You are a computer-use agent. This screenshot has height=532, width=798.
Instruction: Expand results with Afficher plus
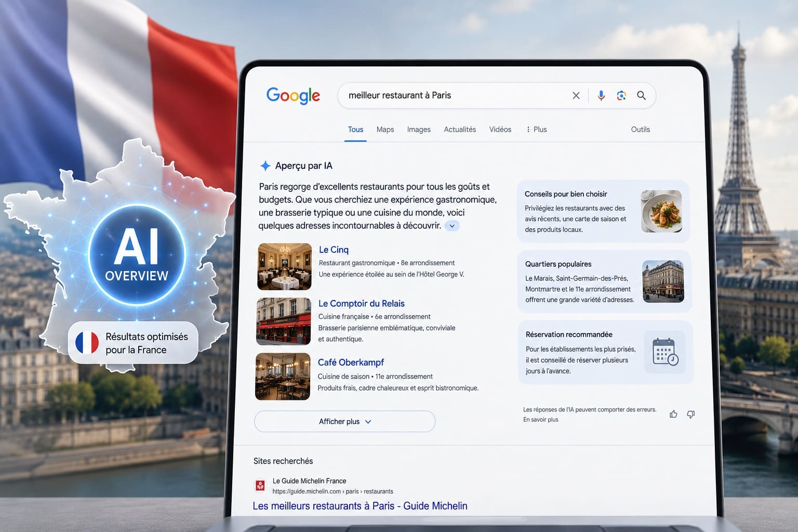click(x=344, y=421)
